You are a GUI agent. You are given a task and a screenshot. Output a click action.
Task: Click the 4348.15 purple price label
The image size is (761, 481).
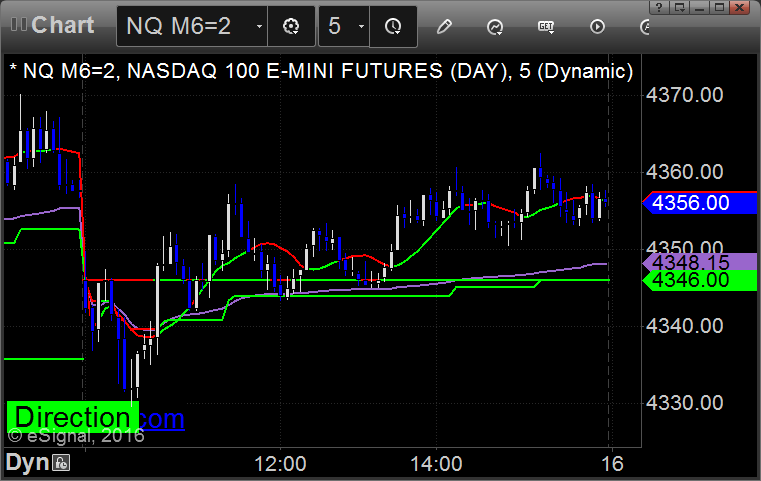pos(700,263)
